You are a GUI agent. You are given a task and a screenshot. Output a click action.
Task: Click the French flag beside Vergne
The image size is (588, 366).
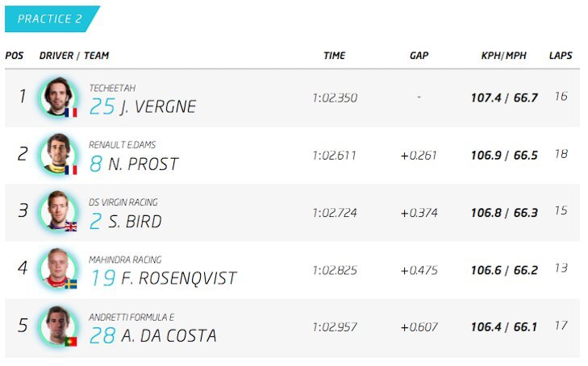click(x=71, y=112)
